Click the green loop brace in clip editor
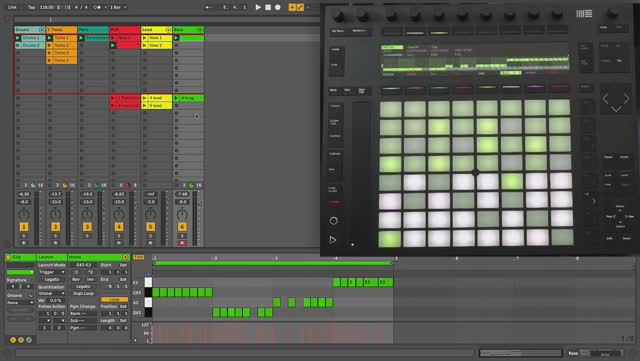Screen dimensions: 640x361 click(x=273, y=264)
